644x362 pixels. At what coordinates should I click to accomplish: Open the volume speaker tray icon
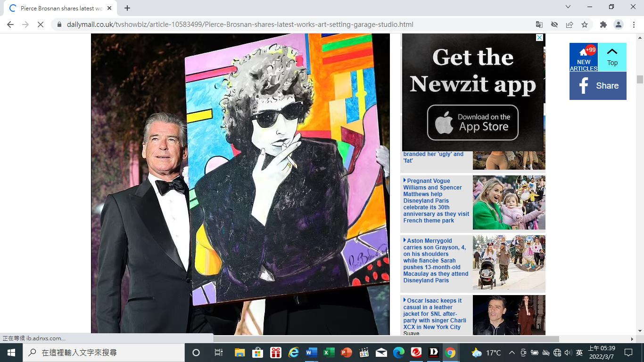click(x=568, y=353)
